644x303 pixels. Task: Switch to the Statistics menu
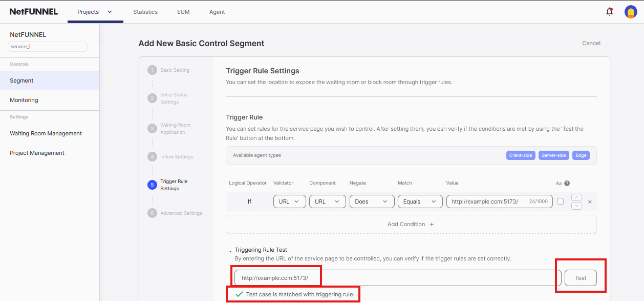(145, 11)
